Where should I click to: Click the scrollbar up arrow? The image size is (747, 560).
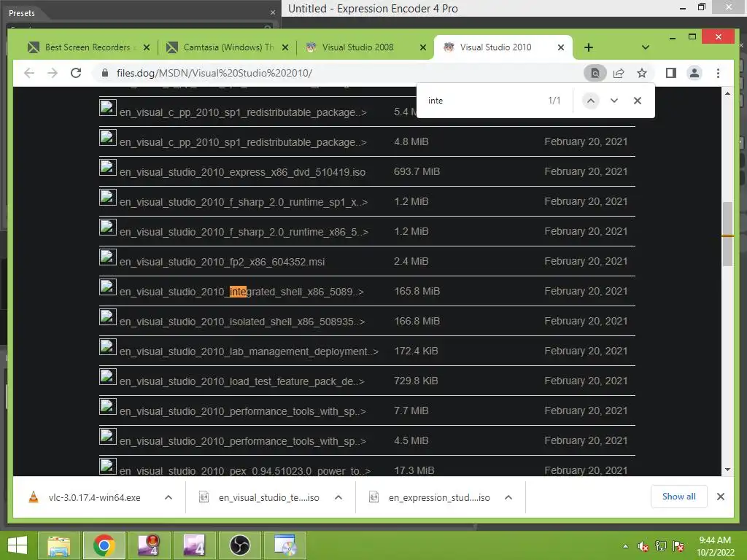click(x=727, y=93)
